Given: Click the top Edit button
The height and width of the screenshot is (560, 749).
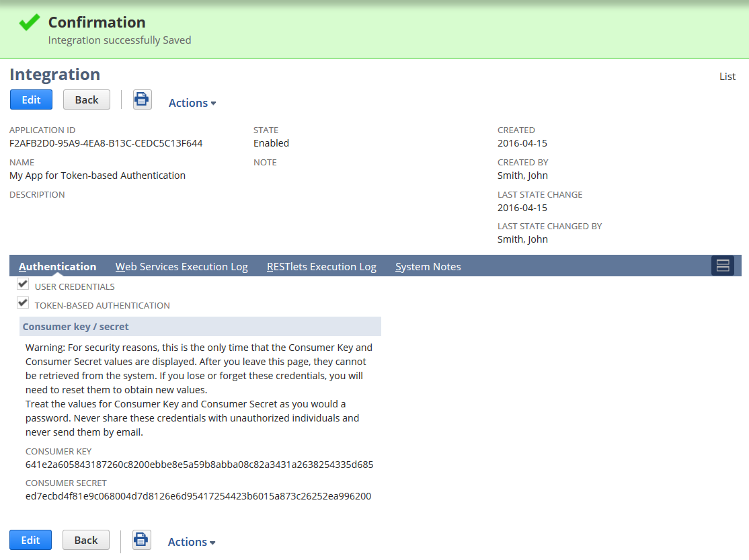Looking at the screenshot, I should pos(31,99).
